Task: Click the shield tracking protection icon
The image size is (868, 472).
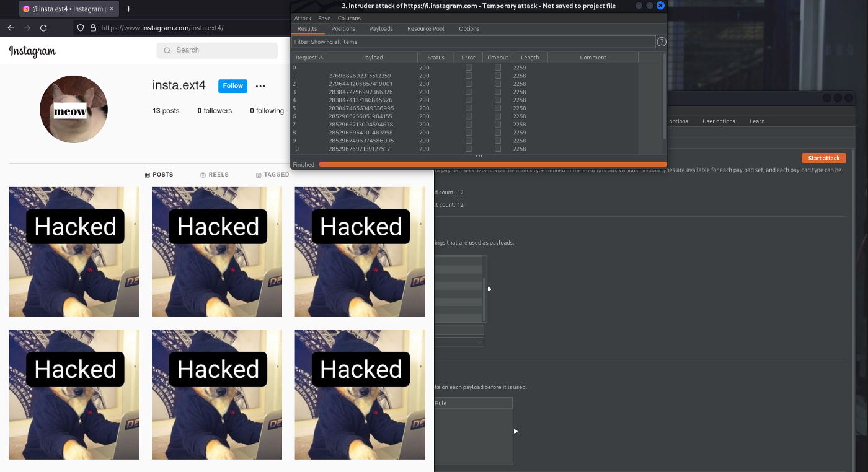Action: (80, 28)
